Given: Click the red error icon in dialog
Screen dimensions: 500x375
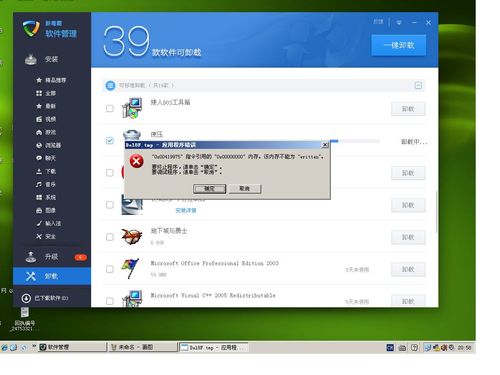Looking at the screenshot, I should 136,161.
